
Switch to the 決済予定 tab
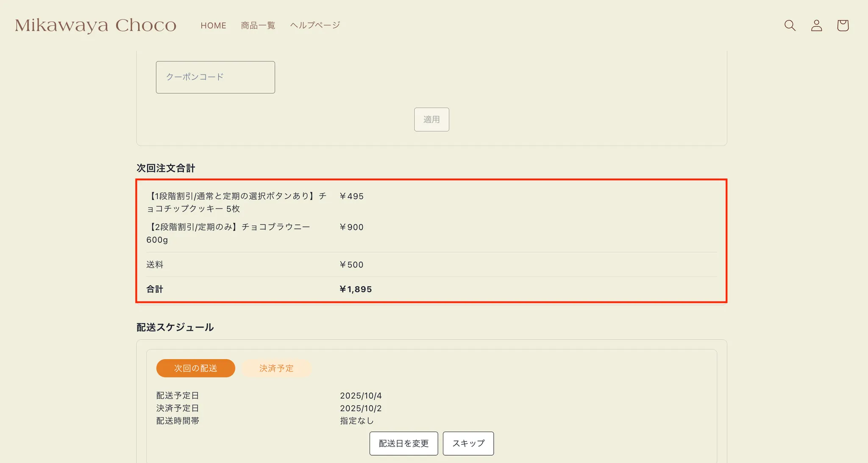tap(276, 368)
